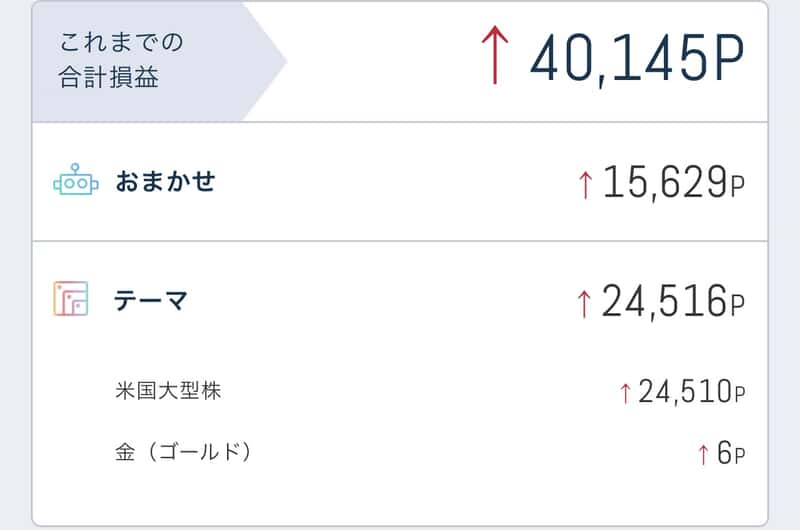This screenshot has height=530, width=800.
Task: Click the おまかせ robot icon
Action: tap(76, 180)
